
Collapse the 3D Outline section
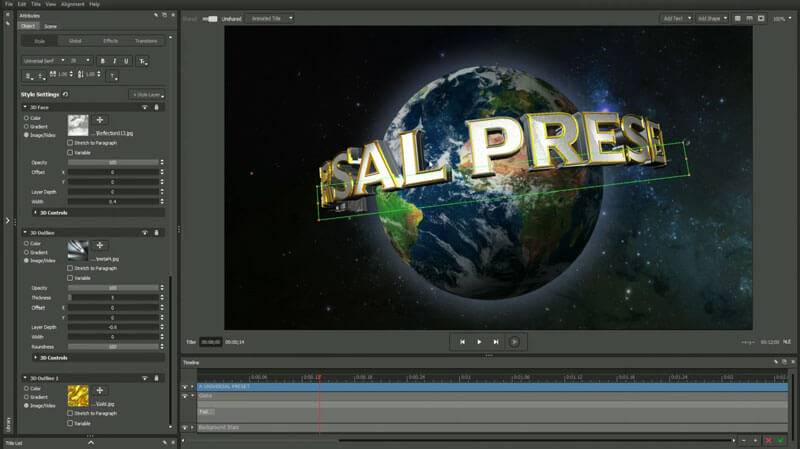25,233
